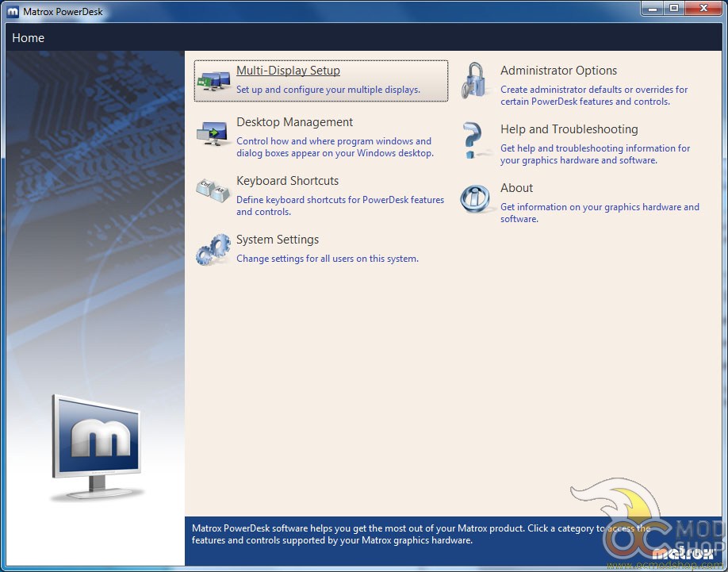728x572 pixels.
Task: Click 'Get information on your graphics hardware' description
Action: click(x=600, y=213)
